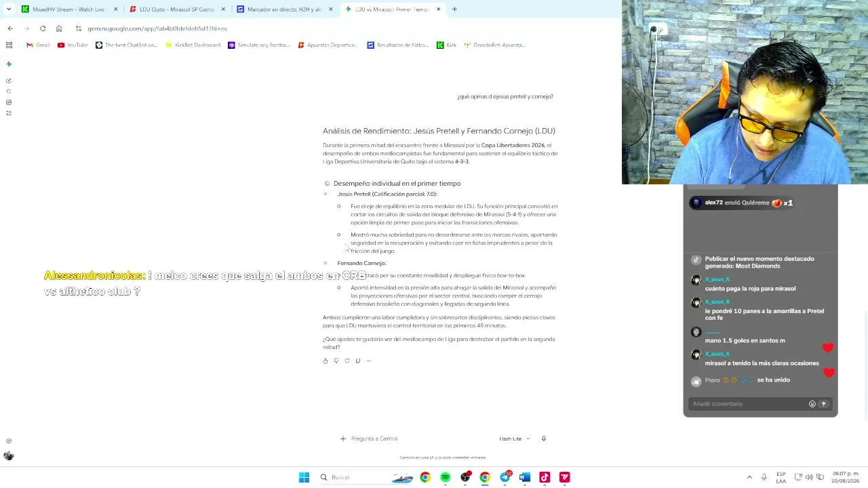Switch to LDU Quito - Mirassol SP tab
The width and height of the screenshot is (868, 488).
click(177, 9)
